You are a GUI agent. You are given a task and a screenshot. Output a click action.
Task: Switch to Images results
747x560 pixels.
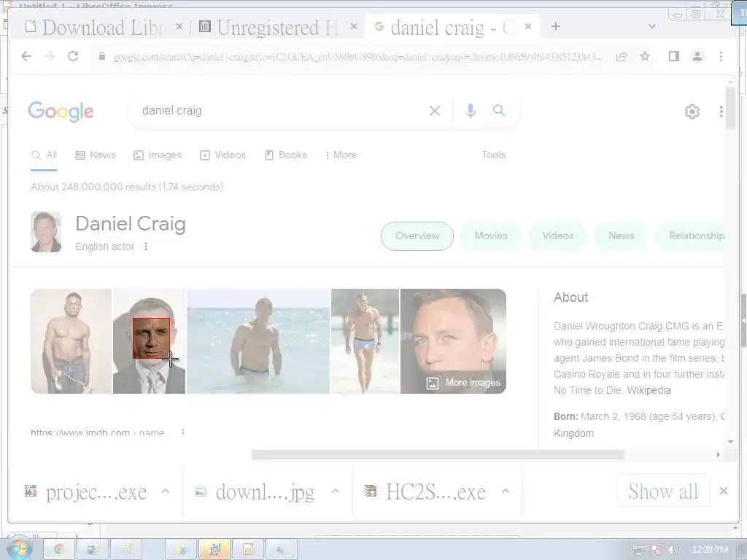(158, 155)
